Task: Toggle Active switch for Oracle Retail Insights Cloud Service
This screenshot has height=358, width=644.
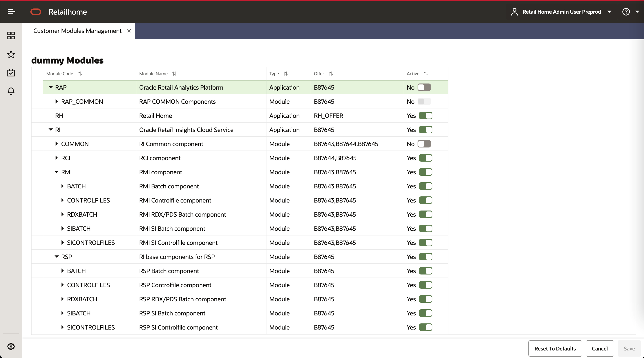Action: point(426,130)
